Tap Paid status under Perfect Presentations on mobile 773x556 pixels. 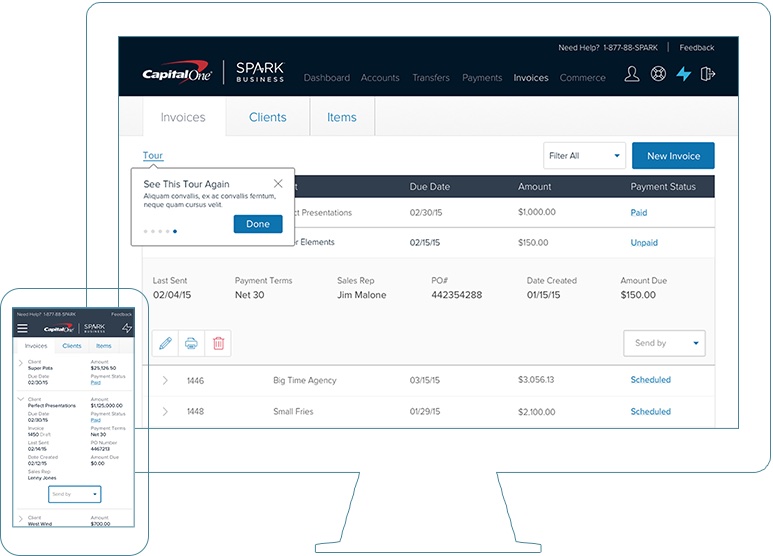pyautogui.click(x=96, y=420)
